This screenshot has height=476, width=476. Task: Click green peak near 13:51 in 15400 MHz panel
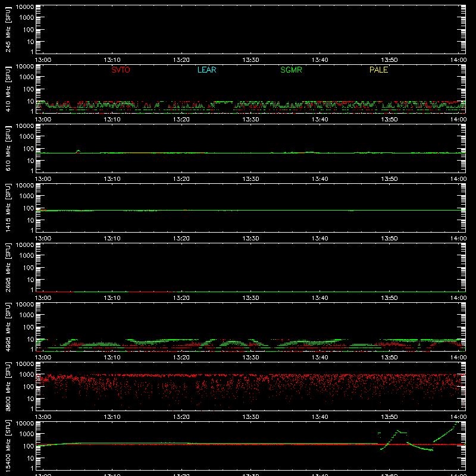397,431
